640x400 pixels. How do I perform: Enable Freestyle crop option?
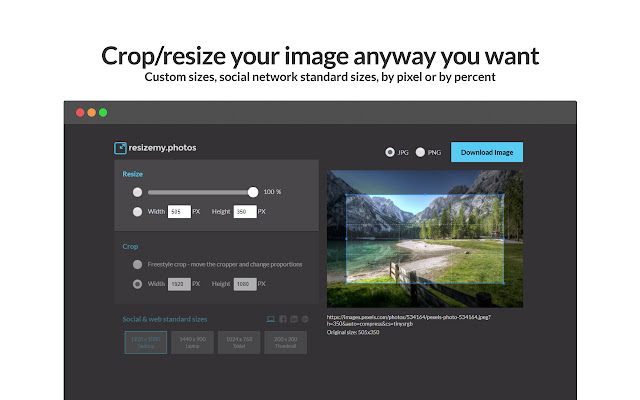[x=138, y=264]
